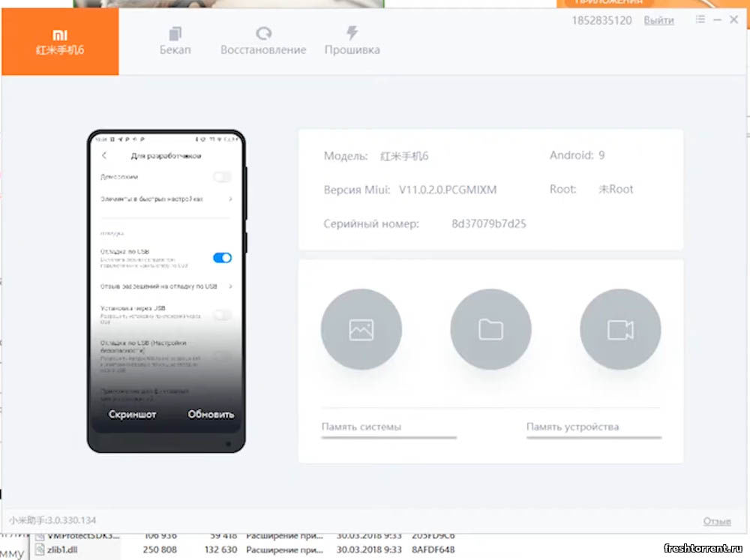Toggle the topmost switch on the phone screen

222,177
